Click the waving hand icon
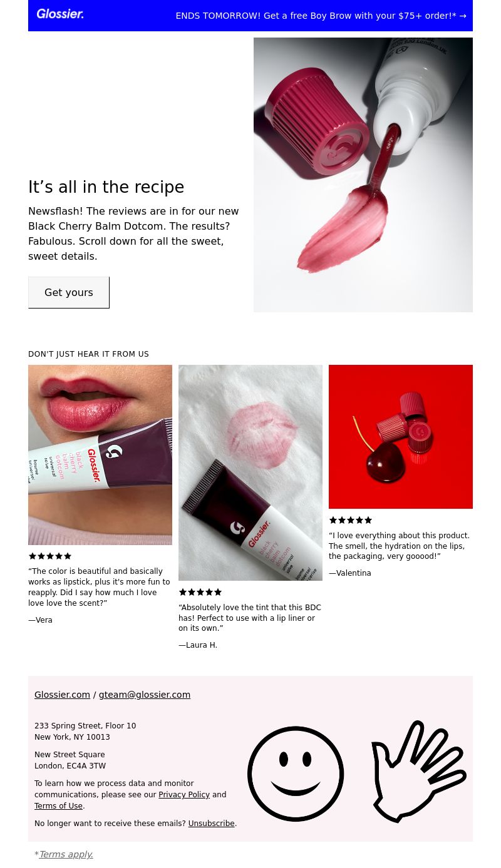 pos(418,771)
